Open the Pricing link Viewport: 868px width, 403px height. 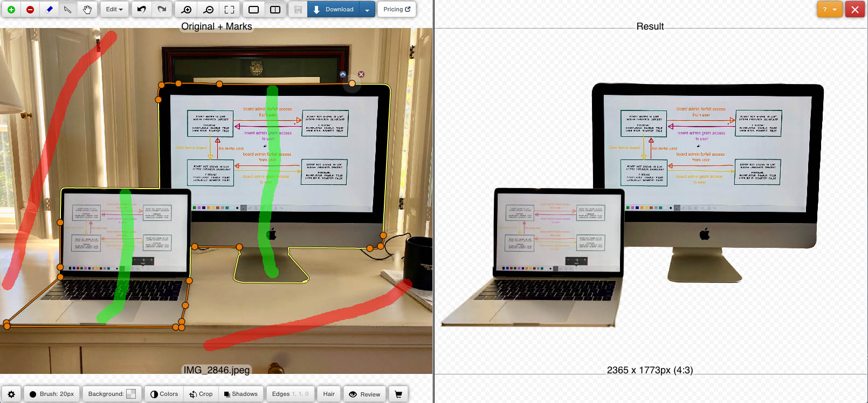coord(397,10)
